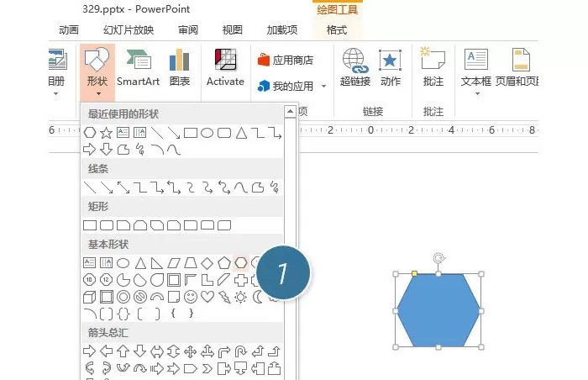The width and height of the screenshot is (588, 380).
Task: Click the shapes gallery scroll up arrow
Action: pos(290,112)
